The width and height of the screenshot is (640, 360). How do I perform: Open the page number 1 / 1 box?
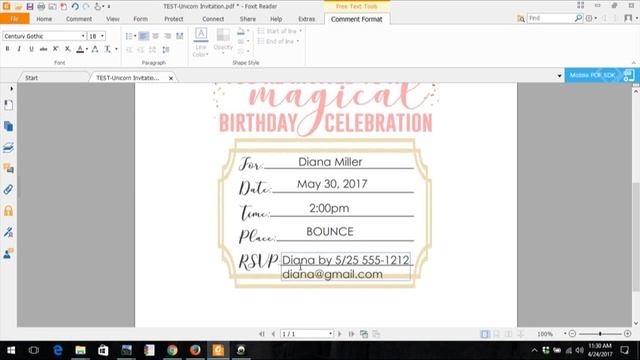tap(307, 334)
